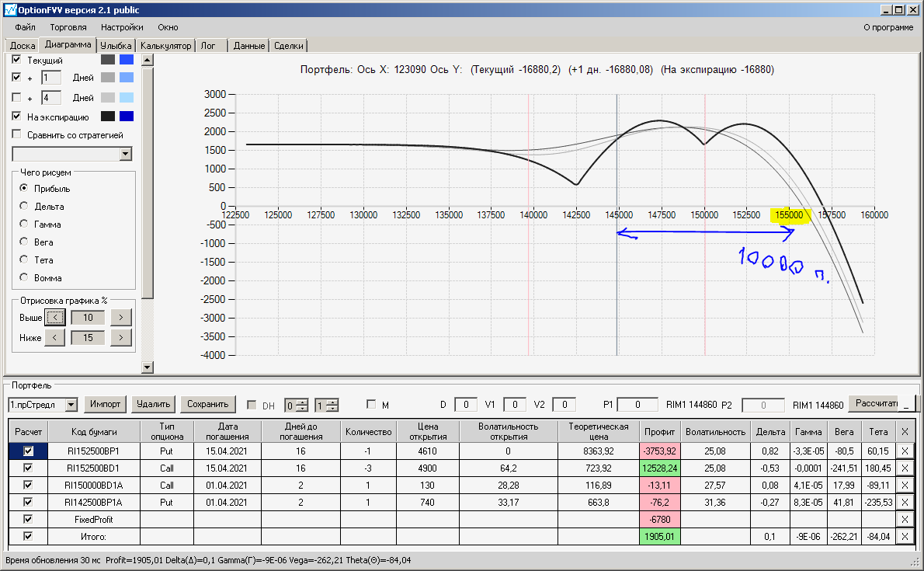
Task: Click right arrow next to Ниже value
Action: [121, 337]
